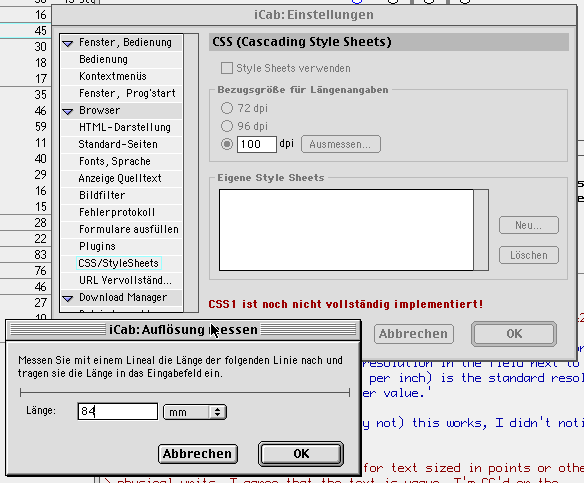Select HTML-Darstellung in the settings list
Image resolution: width=584 pixels, height=483 pixels.
125,127
